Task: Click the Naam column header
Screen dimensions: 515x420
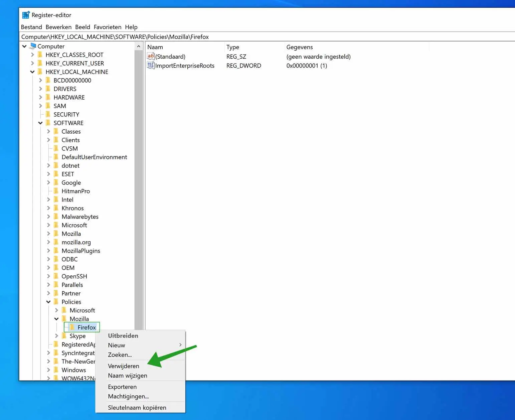Action: pyautogui.click(x=185, y=47)
